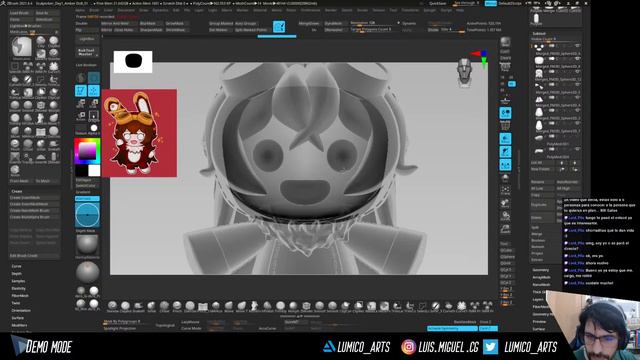Select the white secondary color swatch
Image resolution: width=640 pixels, height=360 pixels.
click(x=94, y=170)
